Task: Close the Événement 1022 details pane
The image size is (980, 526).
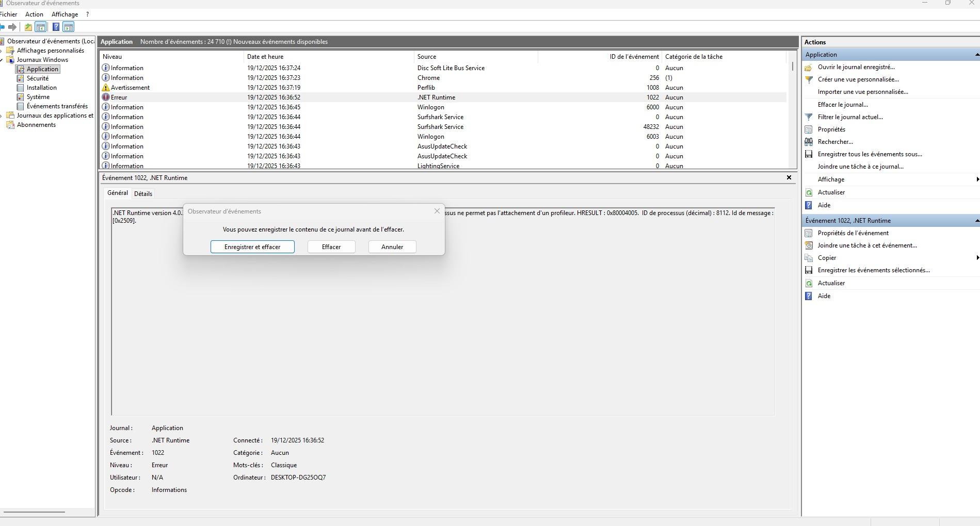Action: (x=789, y=177)
